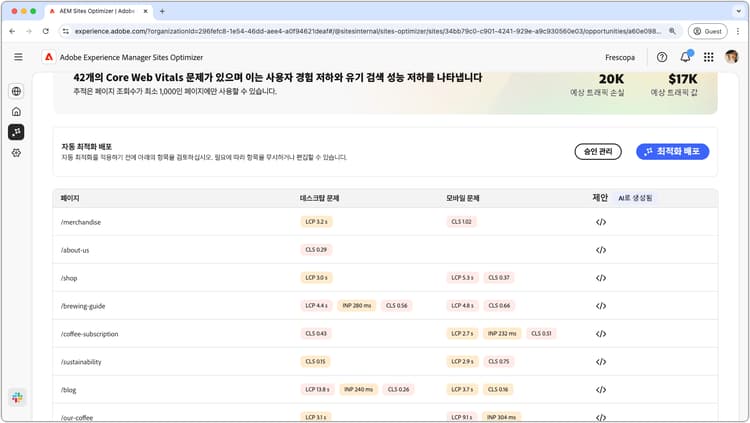View code suggestion for /sustainability
Image resolution: width=750 pixels, height=423 pixels.
pos(601,362)
